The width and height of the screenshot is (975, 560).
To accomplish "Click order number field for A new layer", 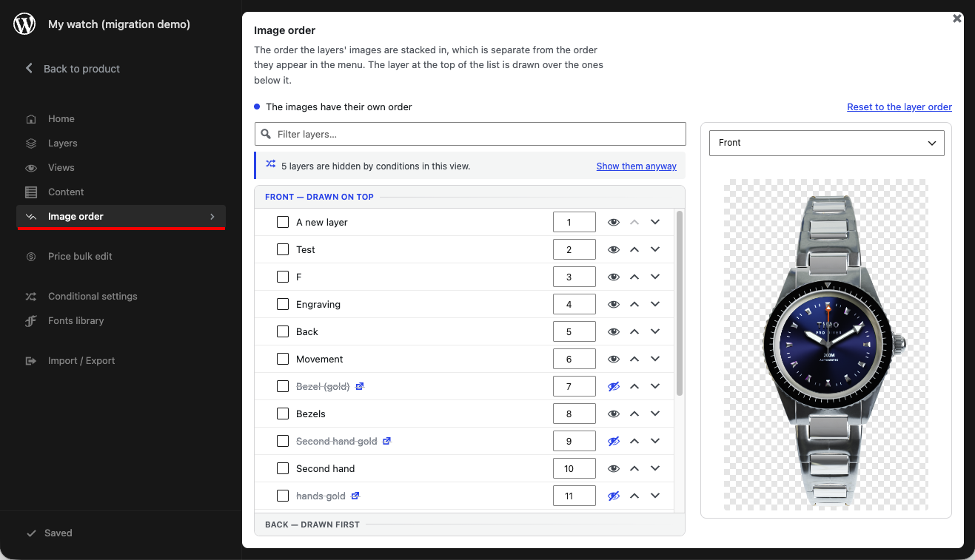I will (x=574, y=222).
